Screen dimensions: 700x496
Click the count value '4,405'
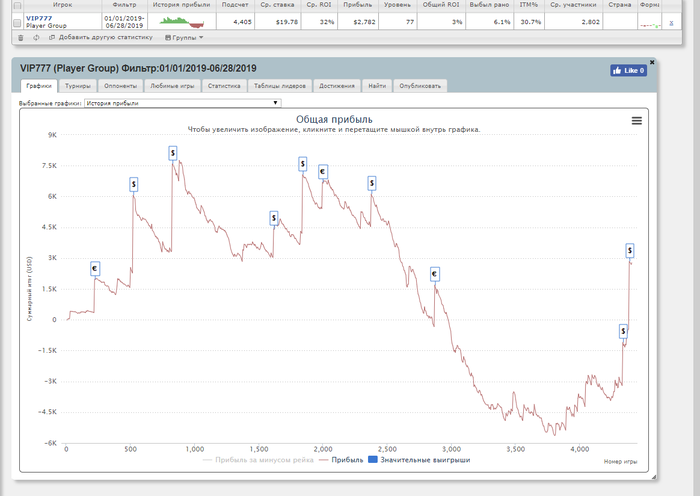point(242,22)
